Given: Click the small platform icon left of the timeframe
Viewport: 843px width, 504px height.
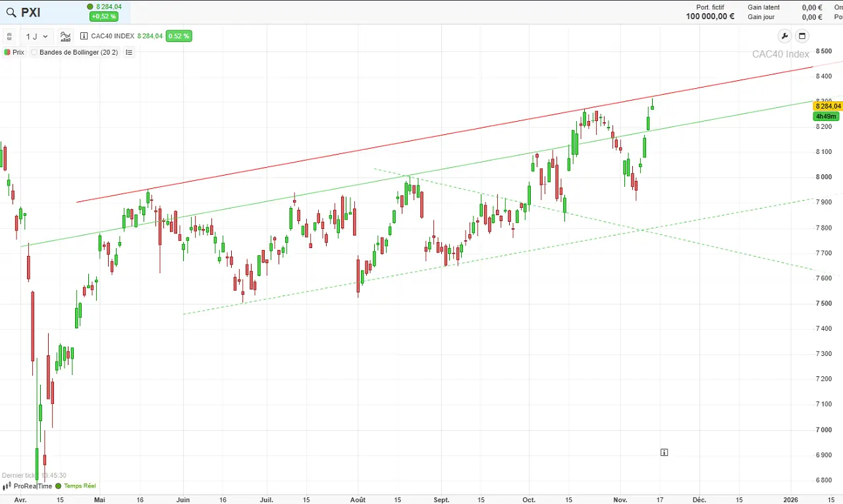Looking at the screenshot, I should 9,36.
